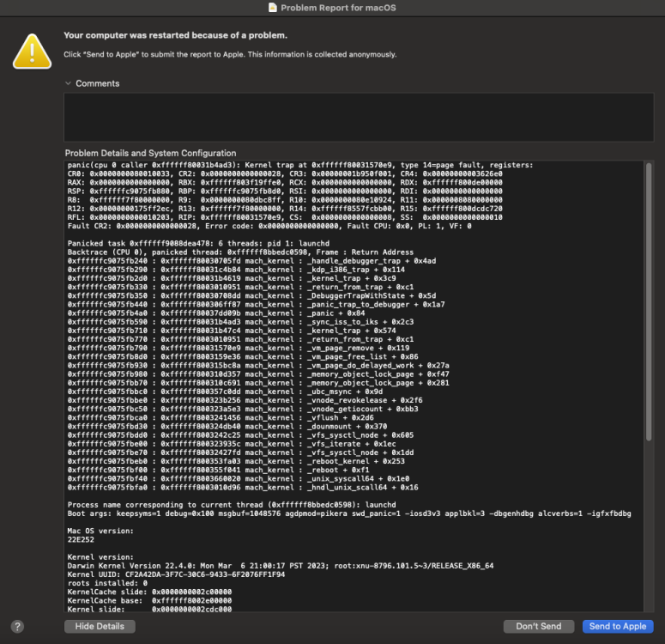Click the backtrace row with '_vm_page_remove + 0x119'
Viewport: 665px width, 644px height.
click(239, 348)
